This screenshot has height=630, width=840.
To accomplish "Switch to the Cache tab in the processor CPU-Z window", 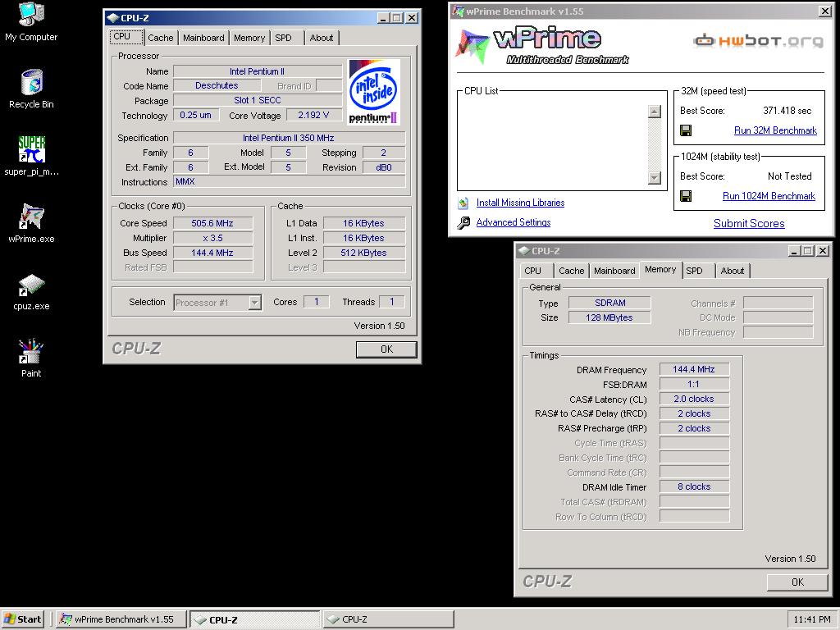I will (161, 38).
